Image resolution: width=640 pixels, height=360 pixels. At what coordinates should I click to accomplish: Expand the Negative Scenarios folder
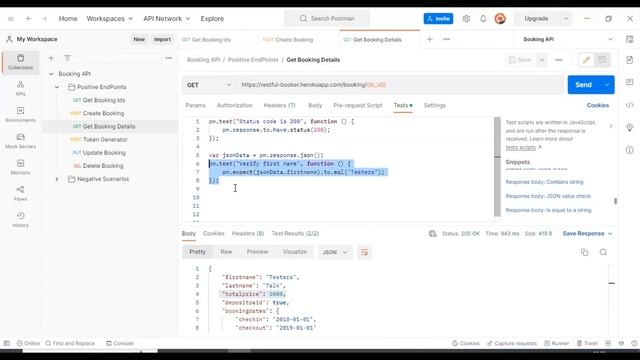57,179
